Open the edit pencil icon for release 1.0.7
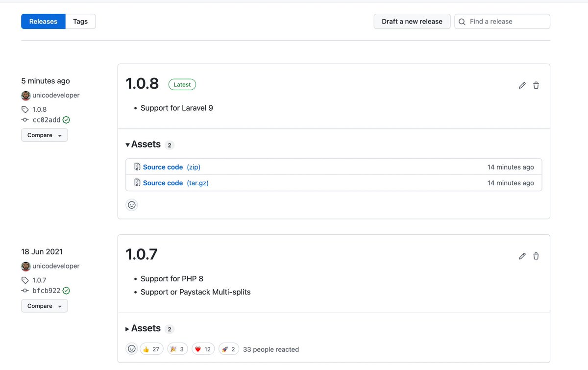Image resolution: width=588 pixels, height=370 pixels. (522, 256)
